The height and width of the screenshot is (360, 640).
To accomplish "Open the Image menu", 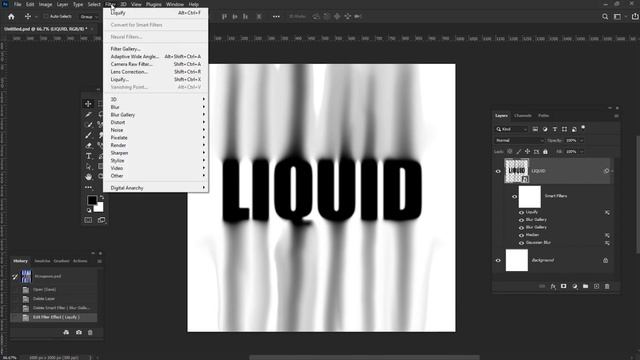I will click(45, 4).
